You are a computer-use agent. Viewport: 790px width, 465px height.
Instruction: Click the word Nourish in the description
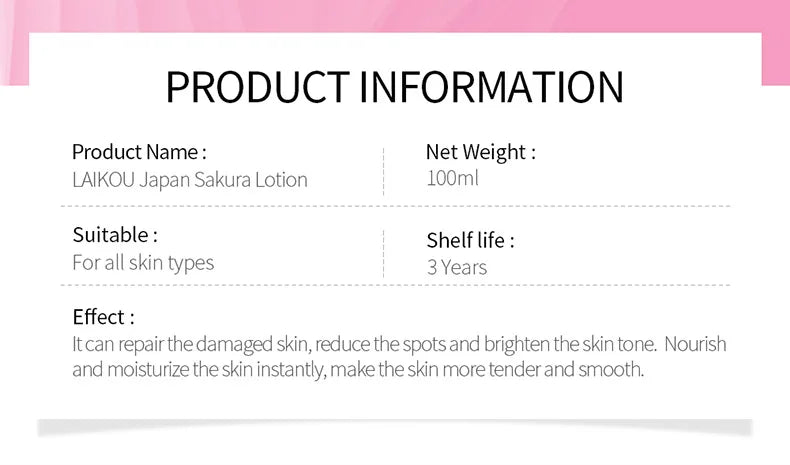696,344
